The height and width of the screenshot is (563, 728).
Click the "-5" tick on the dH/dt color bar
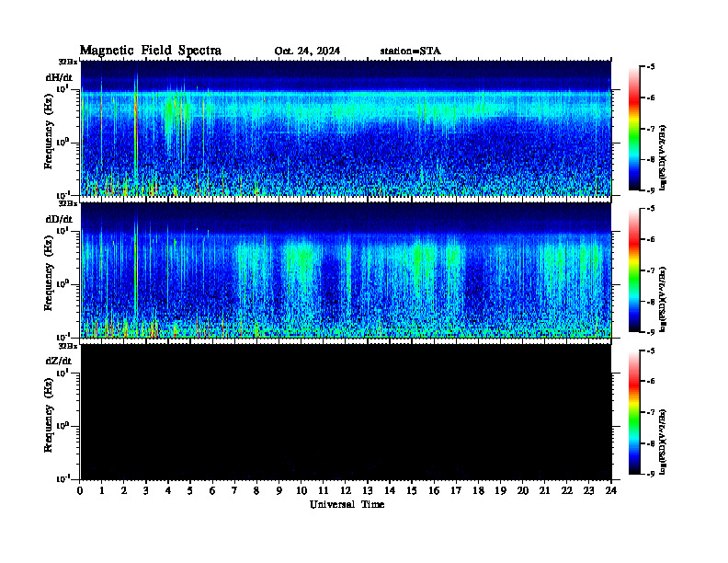pyautogui.click(x=651, y=67)
